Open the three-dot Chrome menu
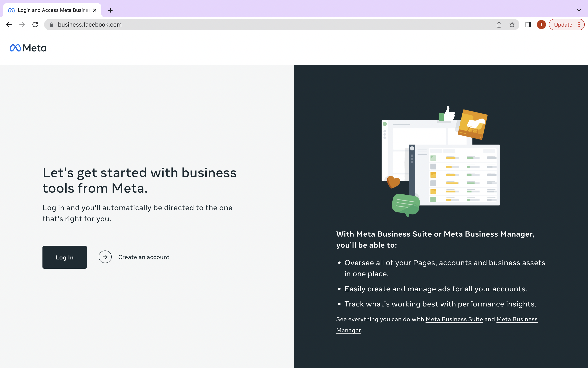 point(579,25)
